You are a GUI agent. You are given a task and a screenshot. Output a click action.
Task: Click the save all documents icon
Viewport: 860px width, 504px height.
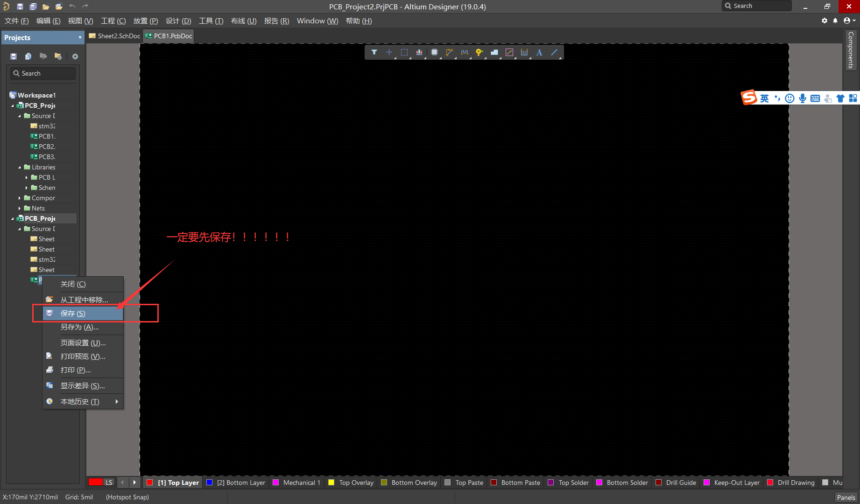pyautogui.click(x=33, y=7)
